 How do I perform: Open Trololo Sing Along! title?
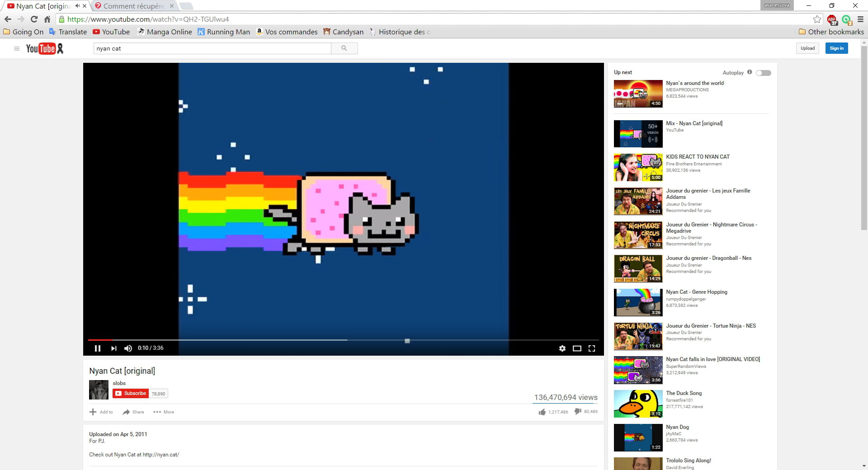coord(689,461)
